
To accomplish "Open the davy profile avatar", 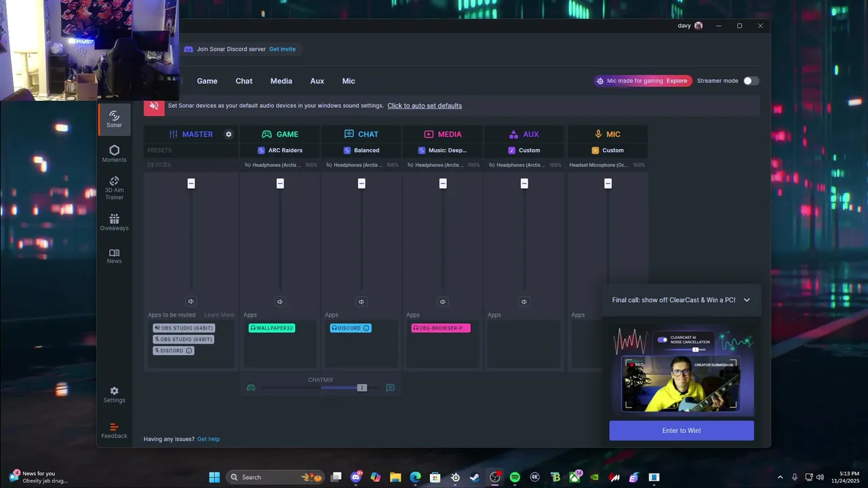I will tap(698, 26).
